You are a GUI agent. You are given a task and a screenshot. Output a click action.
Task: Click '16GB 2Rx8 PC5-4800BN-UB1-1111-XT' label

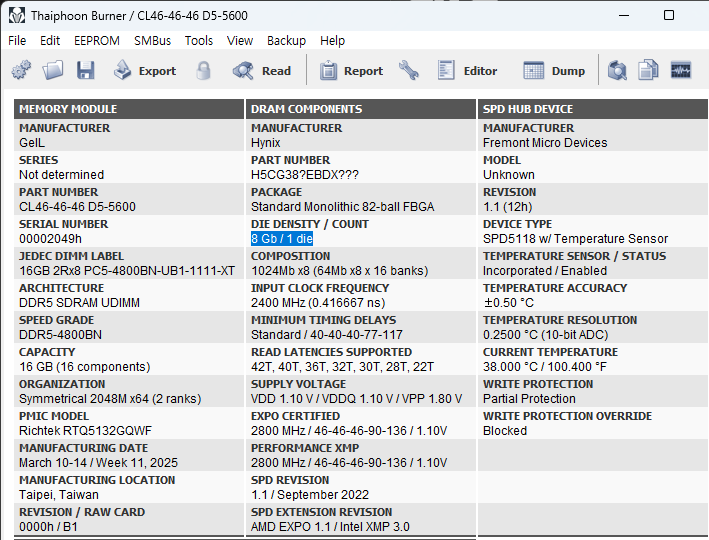[x=127, y=271]
